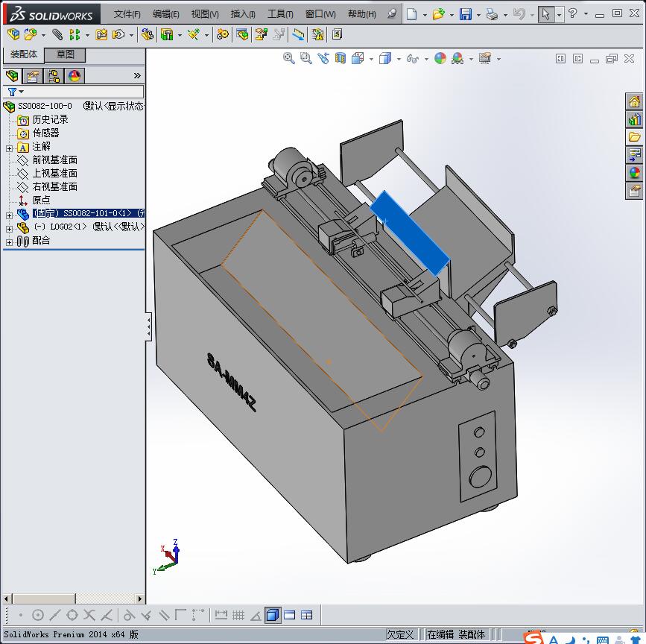
Task: Open the Insert Components dropdown arrow
Action: click(43, 36)
